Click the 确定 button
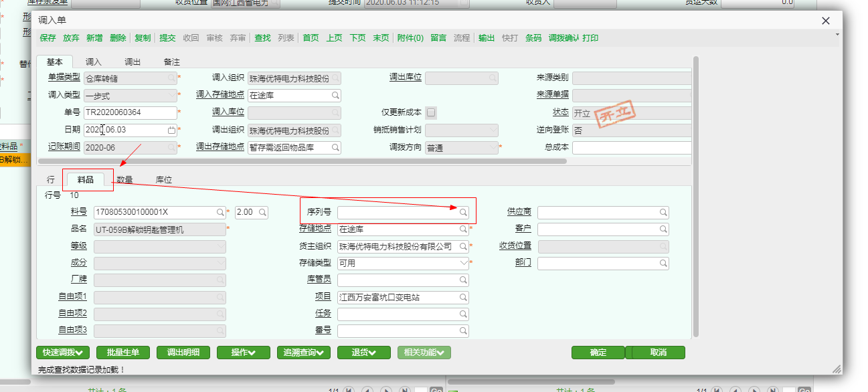The width and height of the screenshot is (868, 392). pos(598,353)
